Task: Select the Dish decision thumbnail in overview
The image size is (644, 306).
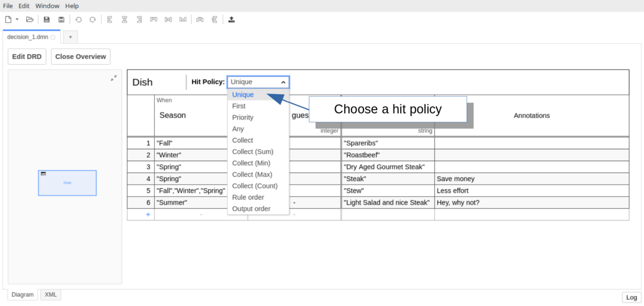Action: pos(67,183)
